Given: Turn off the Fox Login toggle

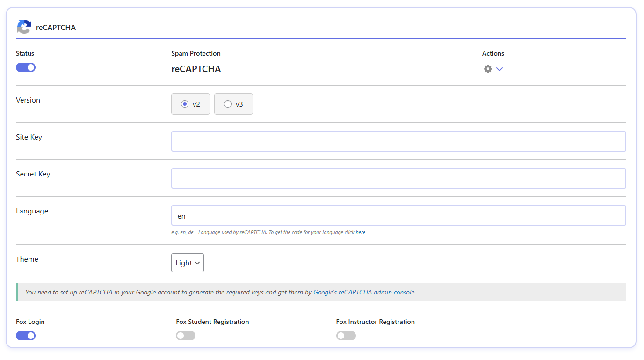Looking at the screenshot, I should pyautogui.click(x=26, y=336).
